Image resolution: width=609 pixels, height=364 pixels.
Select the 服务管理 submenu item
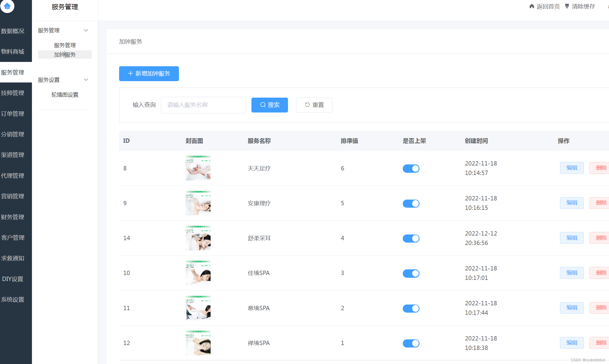[x=65, y=45]
